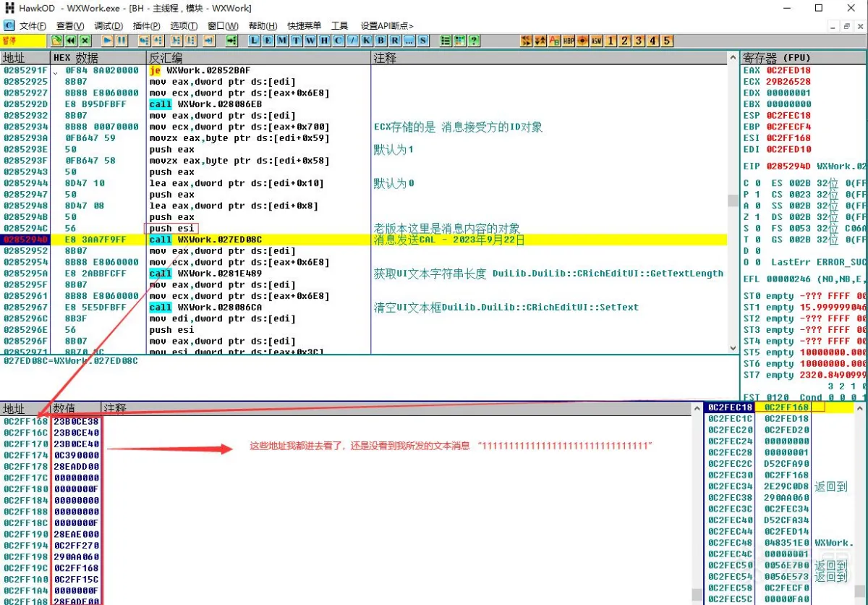Click the 反汇编 column header

pos(259,58)
